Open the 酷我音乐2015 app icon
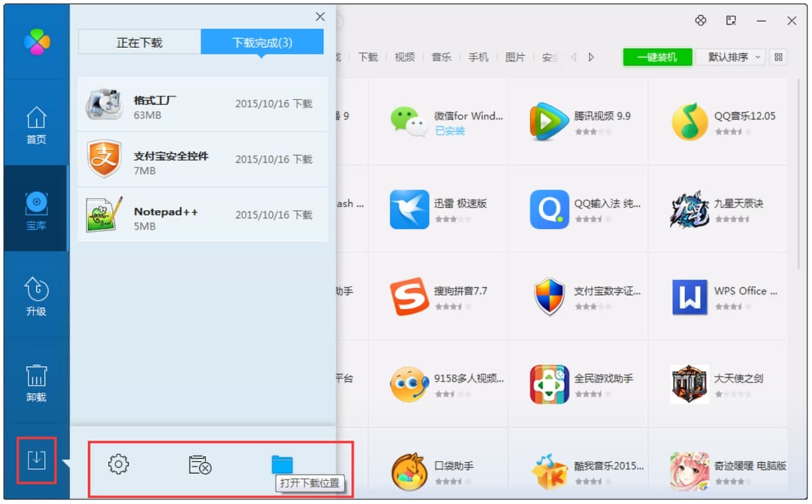 tap(549, 471)
